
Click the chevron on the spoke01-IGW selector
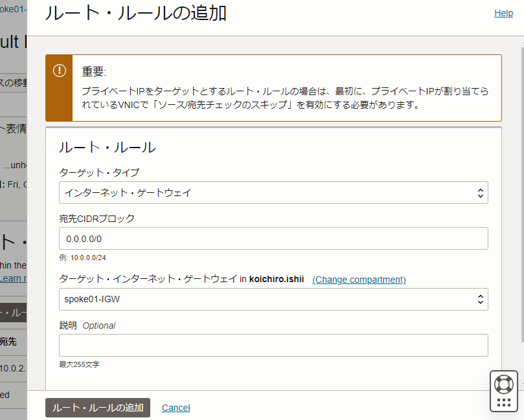click(x=480, y=299)
